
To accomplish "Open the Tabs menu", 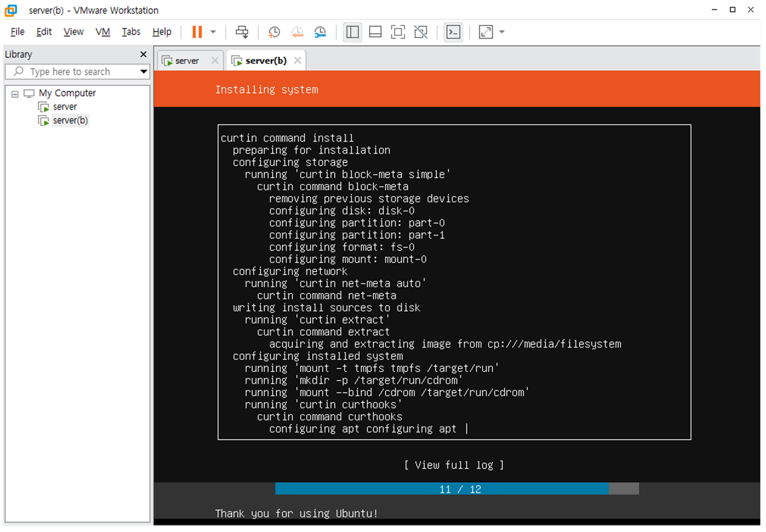I will [x=131, y=32].
